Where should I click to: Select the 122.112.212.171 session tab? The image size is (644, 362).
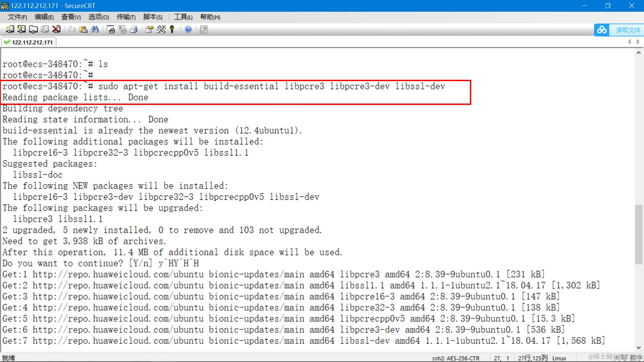pos(29,42)
